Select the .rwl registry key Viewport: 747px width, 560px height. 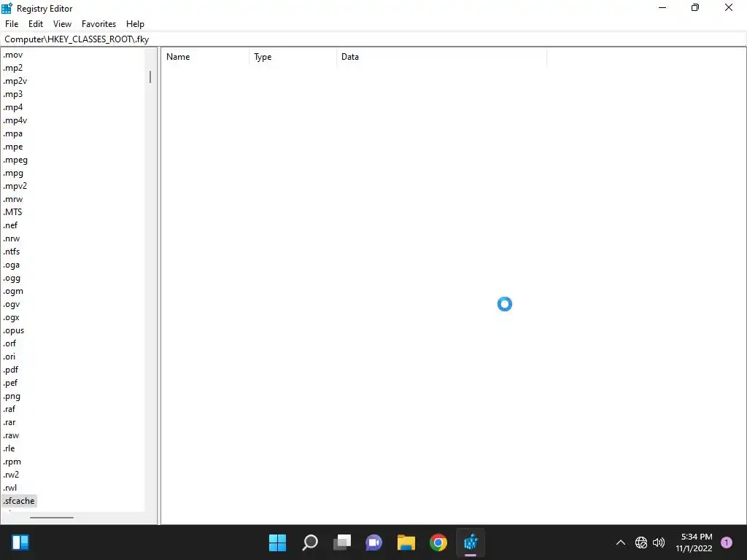tap(10, 488)
